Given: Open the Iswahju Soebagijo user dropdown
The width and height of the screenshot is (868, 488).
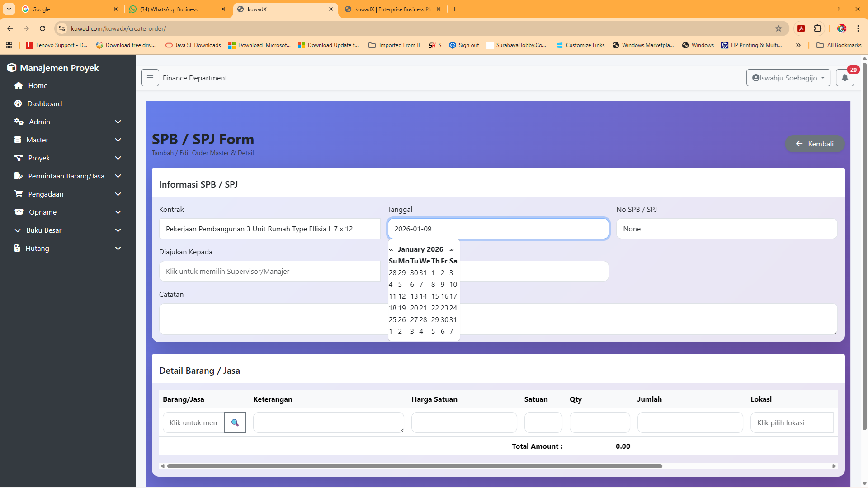Looking at the screenshot, I should (x=788, y=78).
